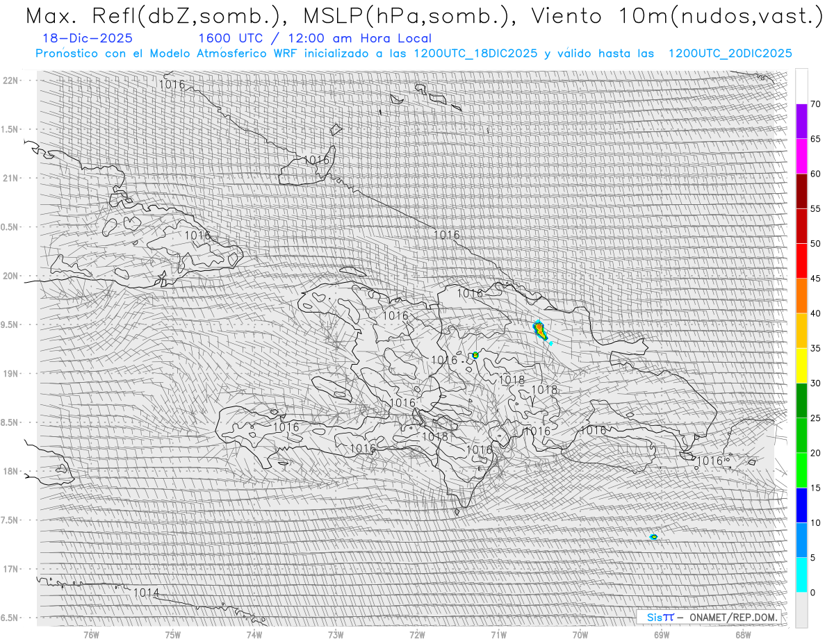Click the map title starting 'Max. Refl(dbZ,somb.)'
Image resolution: width=834 pixels, height=644 pixels.
coord(424,16)
